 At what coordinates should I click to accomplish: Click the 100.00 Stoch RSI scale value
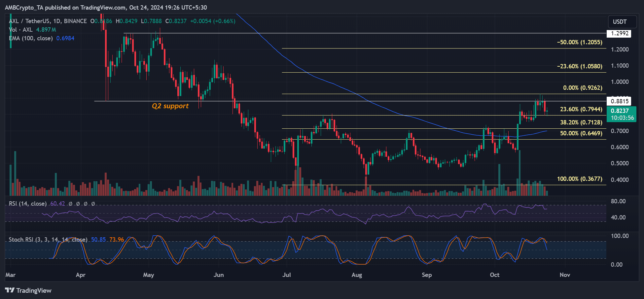[x=620, y=236]
